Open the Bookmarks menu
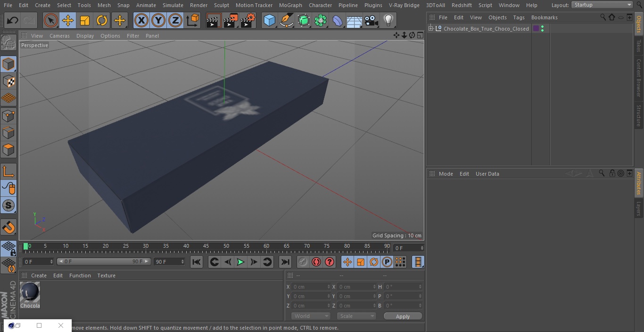 point(544,17)
